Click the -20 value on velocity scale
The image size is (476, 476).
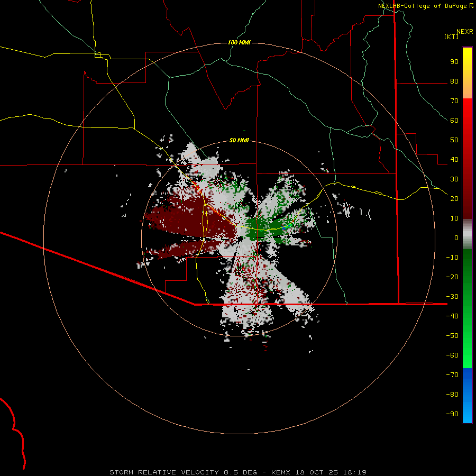point(452,277)
